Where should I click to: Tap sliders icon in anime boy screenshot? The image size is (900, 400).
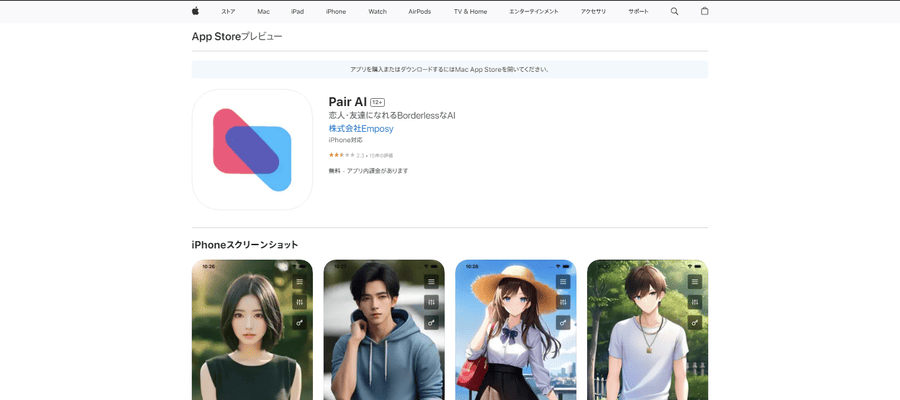pyautogui.click(x=695, y=302)
